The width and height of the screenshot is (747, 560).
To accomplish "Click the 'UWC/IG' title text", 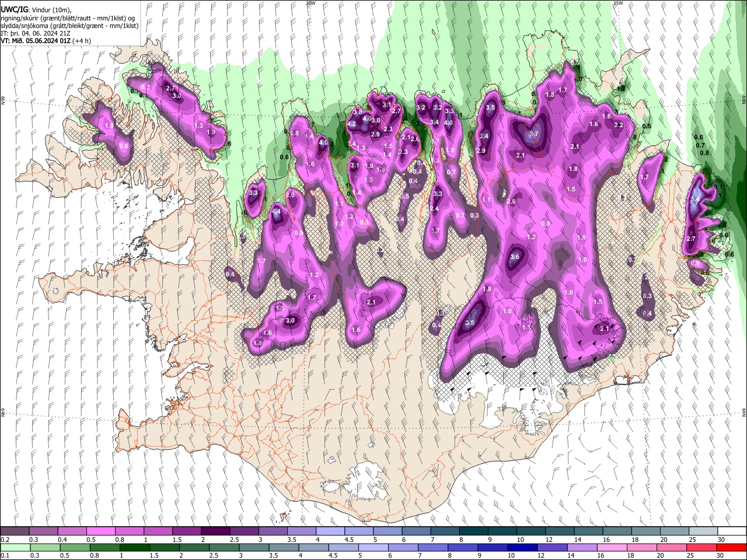I will [x=13, y=9].
